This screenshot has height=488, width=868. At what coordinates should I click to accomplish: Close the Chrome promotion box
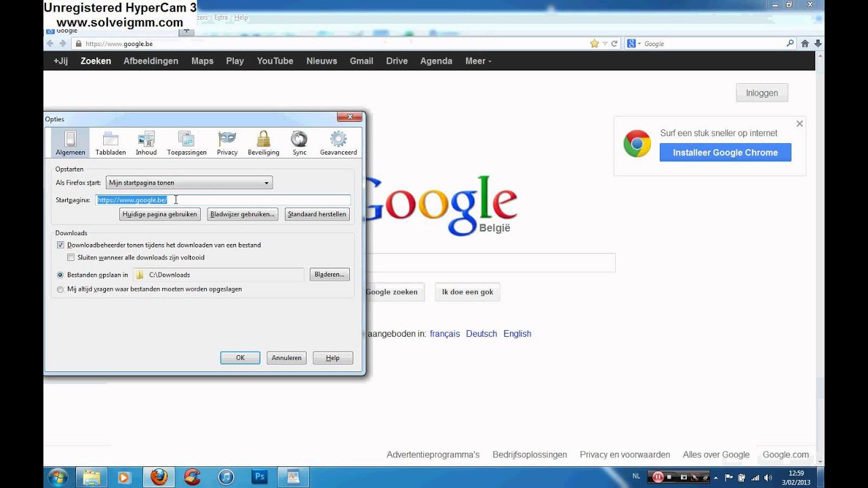coord(800,124)
